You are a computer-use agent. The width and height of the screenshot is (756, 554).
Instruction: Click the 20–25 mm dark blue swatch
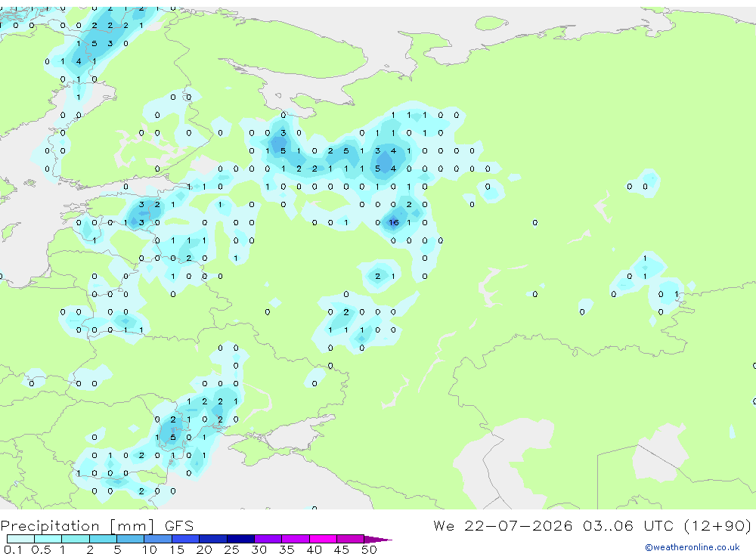tap(213, 539)
